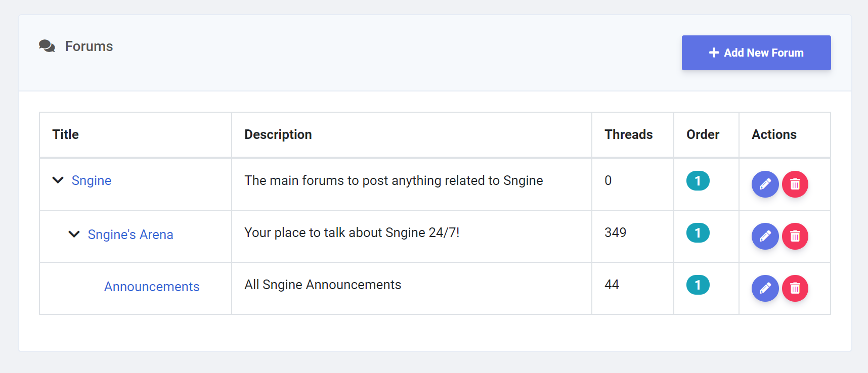Collapse the Sngine forum chevron

[x=58, y=180]
